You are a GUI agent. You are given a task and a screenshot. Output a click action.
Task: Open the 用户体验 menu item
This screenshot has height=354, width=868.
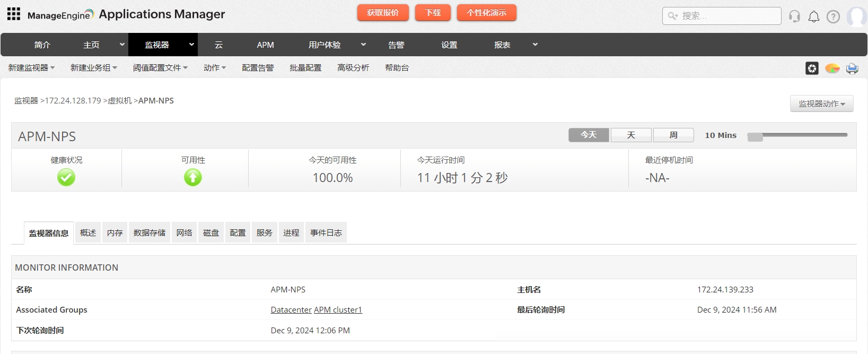click(325, 45)
